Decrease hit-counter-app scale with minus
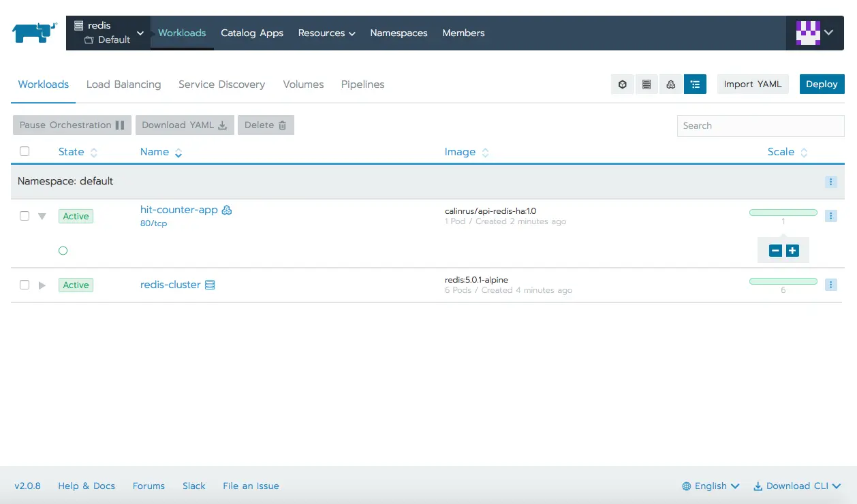Image resolution: width=857 pixels, height=504 pixels. 775,251
